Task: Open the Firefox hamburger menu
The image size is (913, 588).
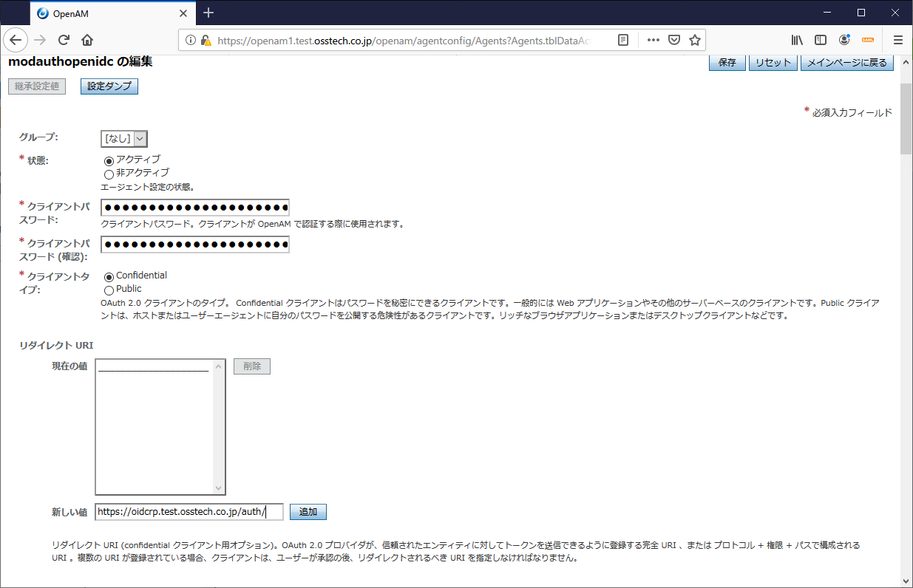Action: coord(897,40)
